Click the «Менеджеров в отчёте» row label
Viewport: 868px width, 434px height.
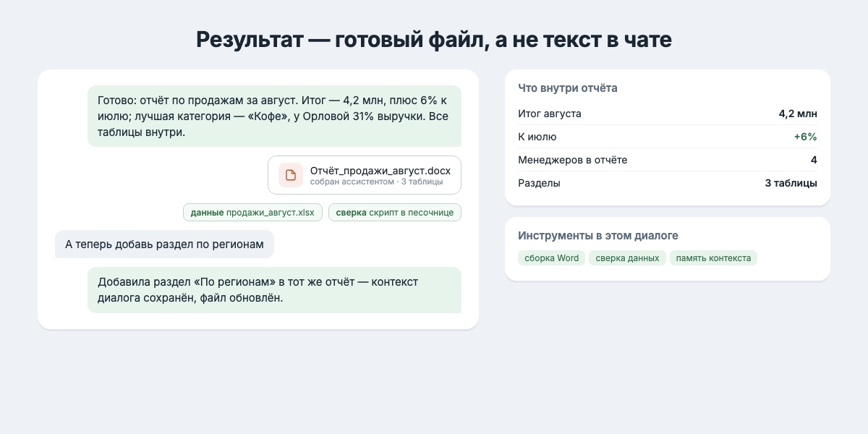tap(573, 160)
